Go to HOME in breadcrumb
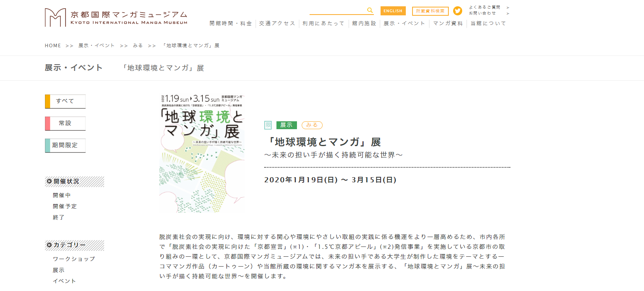This screenshot has width=644, height=291. click(53, 46)
